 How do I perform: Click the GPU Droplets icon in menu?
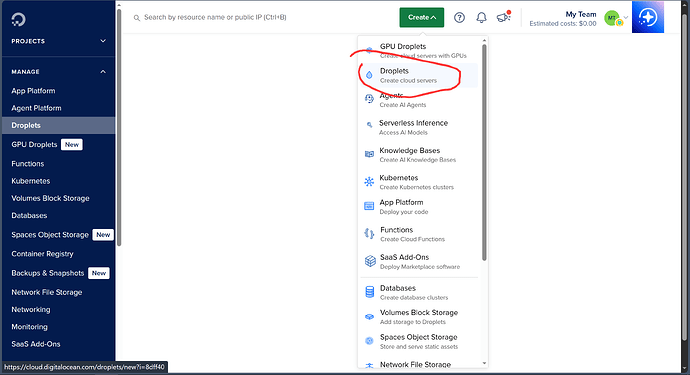(369, 51)
